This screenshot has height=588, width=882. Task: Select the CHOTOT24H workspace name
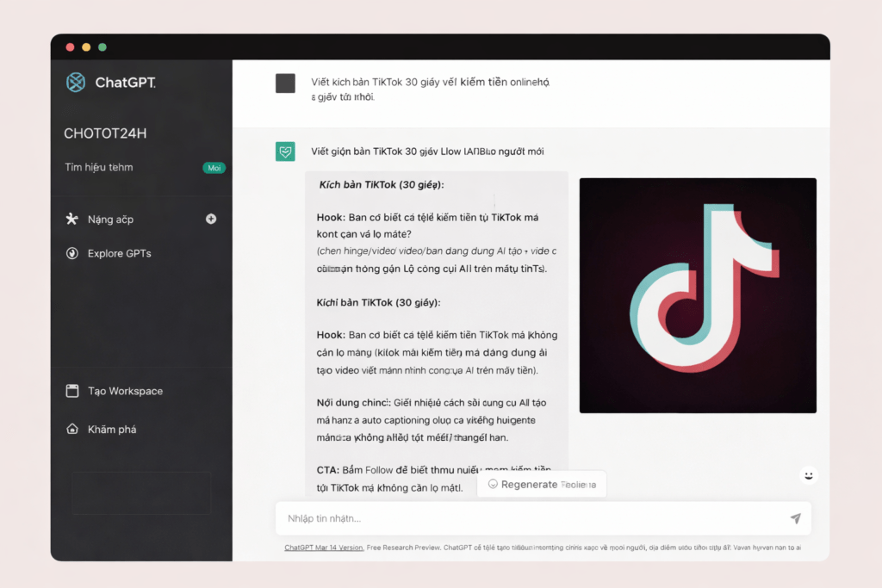(x=104, y=133)
